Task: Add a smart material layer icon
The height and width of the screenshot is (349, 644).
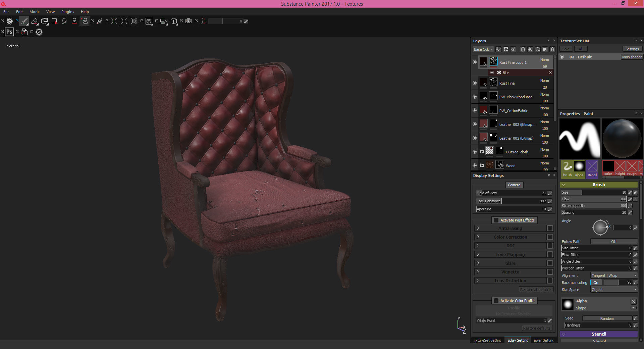Action: (x=538, y=49)
